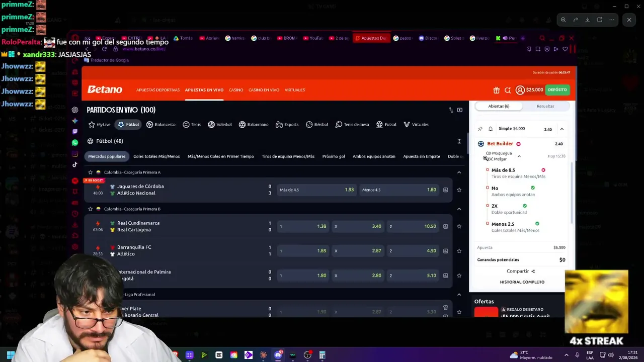Open Discord from the Windows taskbar
Viewport: 644px width, 362px height.
(x=278, y=355)
